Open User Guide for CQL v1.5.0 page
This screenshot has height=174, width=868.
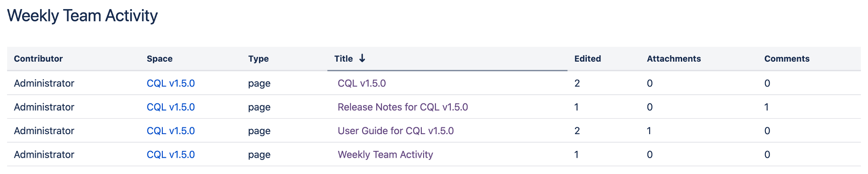[396, 131]
